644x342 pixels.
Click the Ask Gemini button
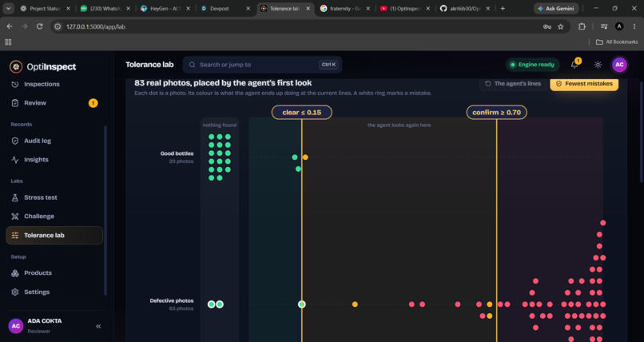[x=556, y=8]
